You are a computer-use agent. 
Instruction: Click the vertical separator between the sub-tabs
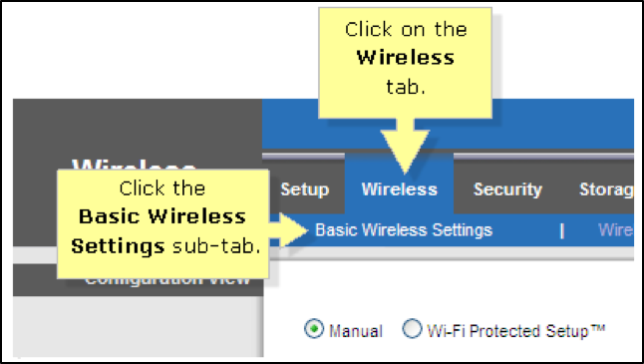click(x=562, y=231)
